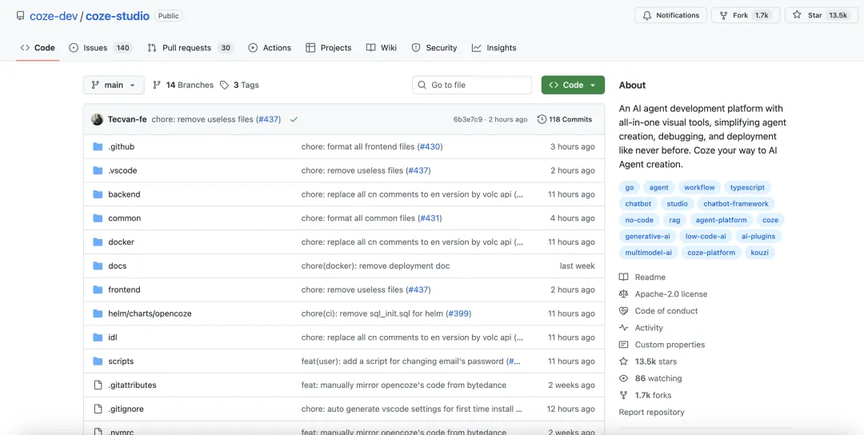This screenshot has width=864, height=435.
Task: Click the coze-dev owner link
Action: point(53,16)
